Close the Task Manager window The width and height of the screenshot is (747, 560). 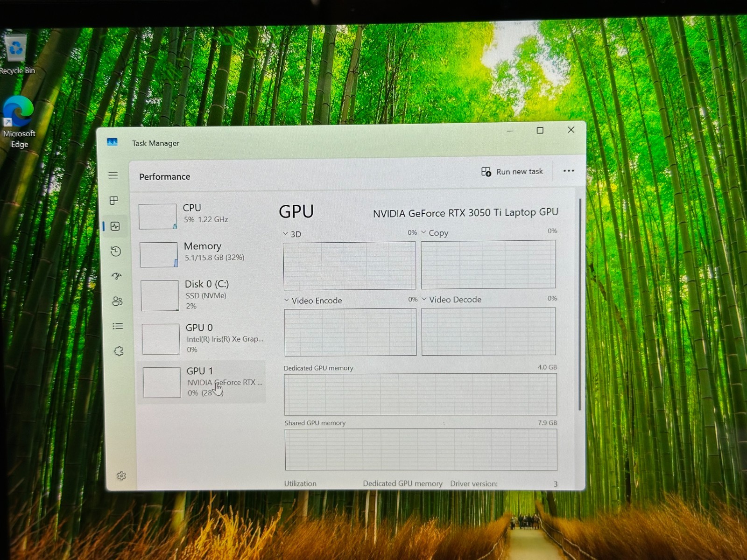(571, 130)
